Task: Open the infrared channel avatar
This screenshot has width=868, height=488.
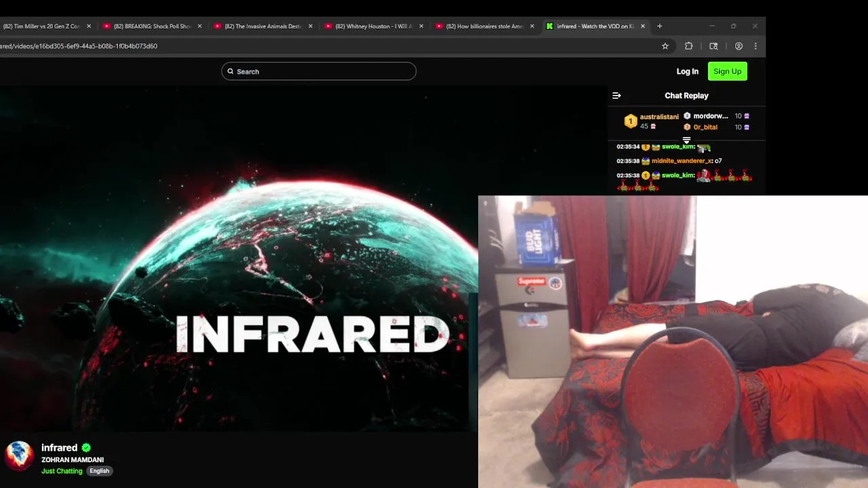Action: point(19,455)
